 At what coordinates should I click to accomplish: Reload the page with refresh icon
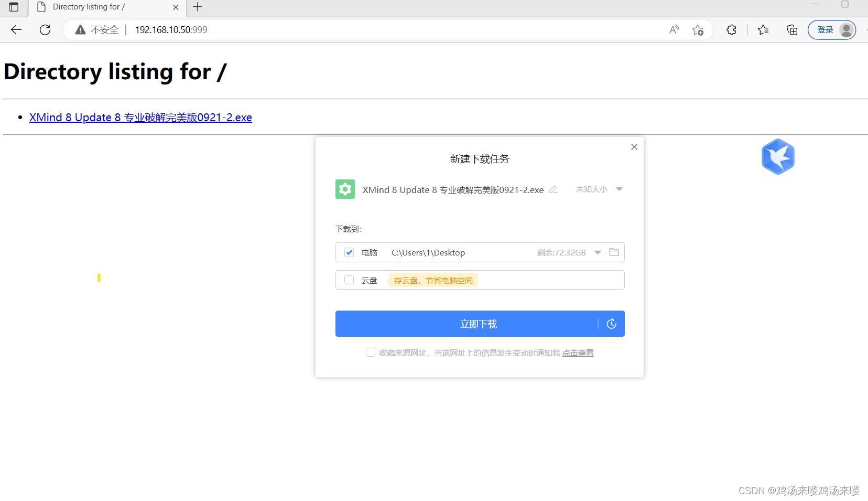coord(45,30)
